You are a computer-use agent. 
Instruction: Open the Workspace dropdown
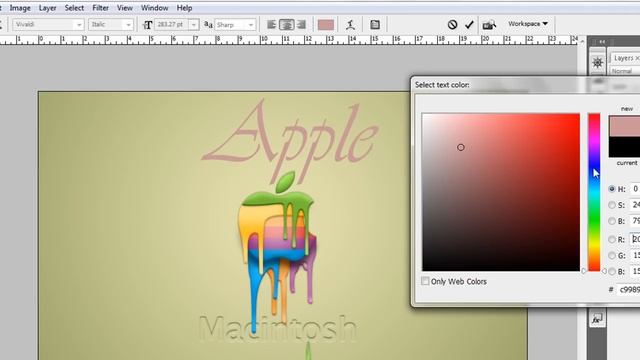tap(528, 24)
